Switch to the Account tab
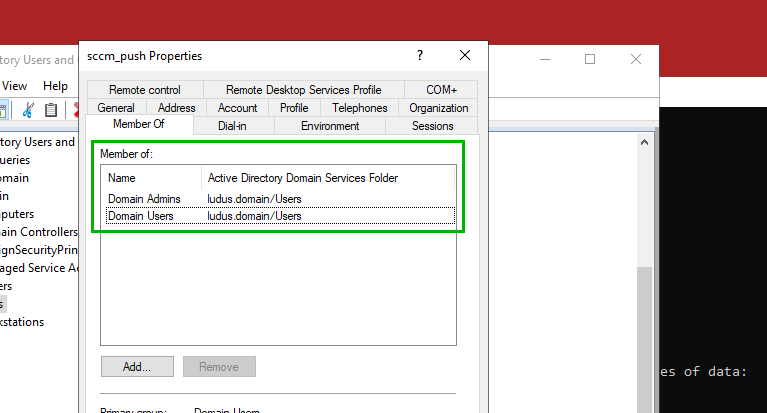Image resolution: width=767 pixels, height=413 pixels. click(237, 108)
